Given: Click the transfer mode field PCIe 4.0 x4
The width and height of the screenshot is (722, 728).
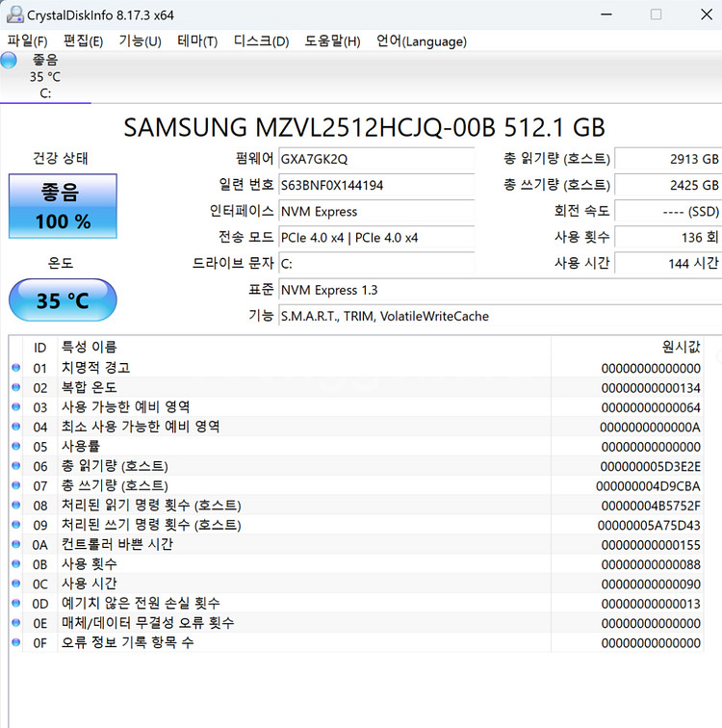Looking at the screenshot, I should (376, 237).
